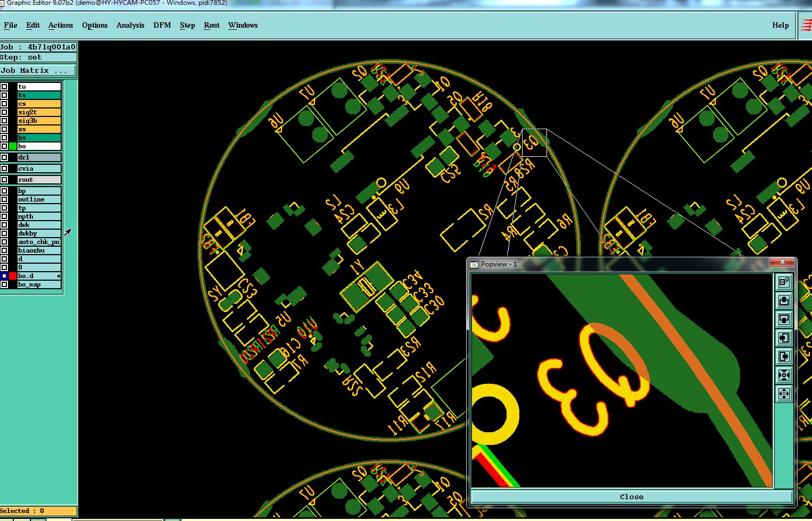812x521 pixels.
Task: Select the '0' layer name
Action: pyautogui.click(x=39, y=267)
